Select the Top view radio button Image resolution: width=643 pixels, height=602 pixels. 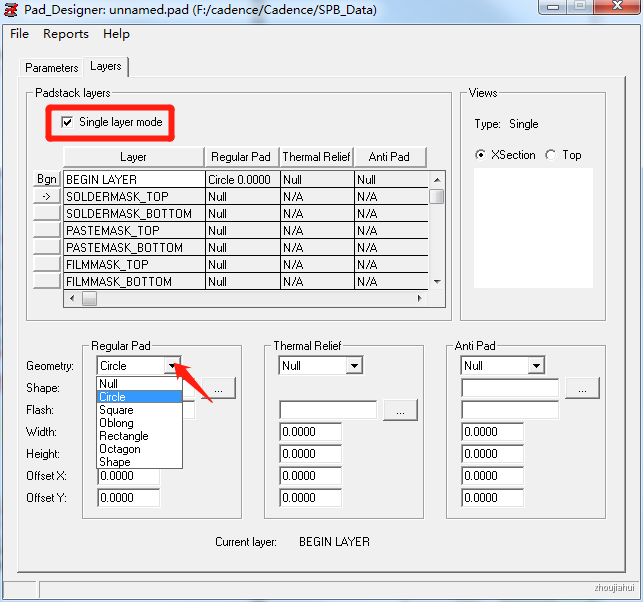(551, 155)
